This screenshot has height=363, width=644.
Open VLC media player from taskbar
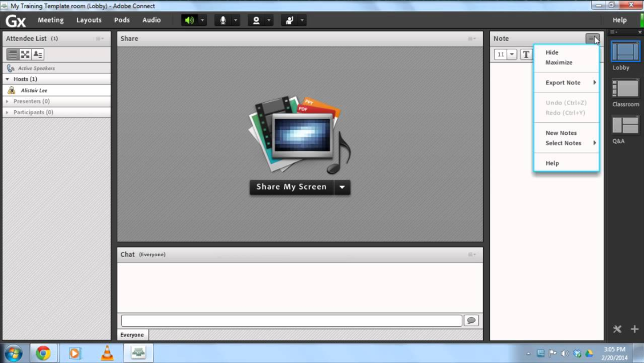click(107, 353)
